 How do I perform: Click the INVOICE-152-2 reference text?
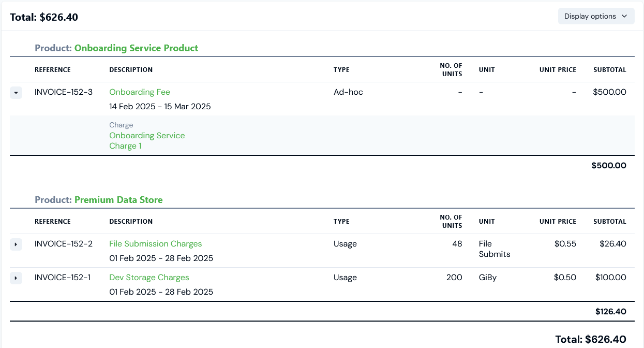coord(64,244)
